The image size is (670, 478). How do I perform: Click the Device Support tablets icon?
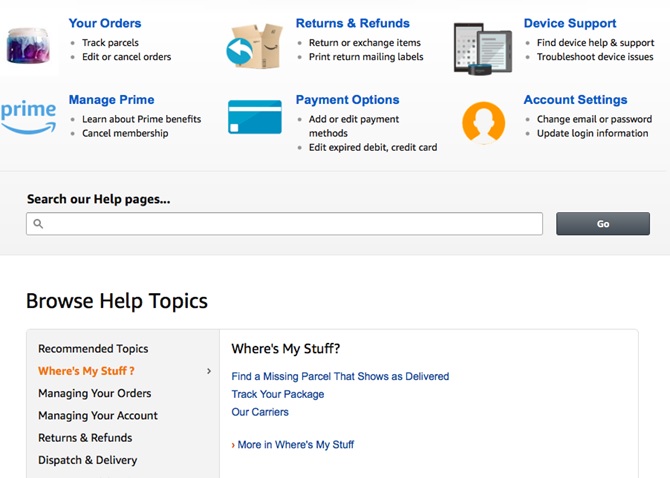point(483,48)
